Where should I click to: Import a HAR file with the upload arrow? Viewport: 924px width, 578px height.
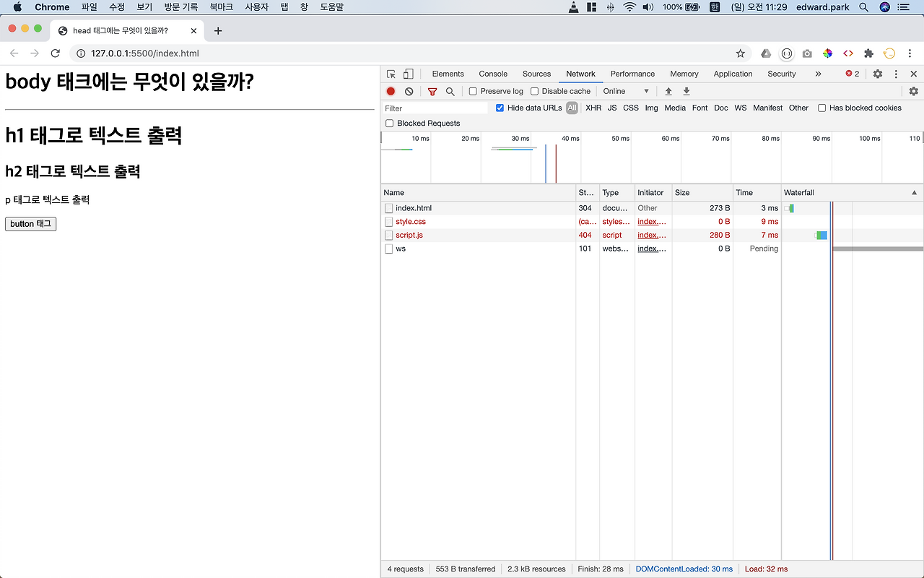(668, 91)
